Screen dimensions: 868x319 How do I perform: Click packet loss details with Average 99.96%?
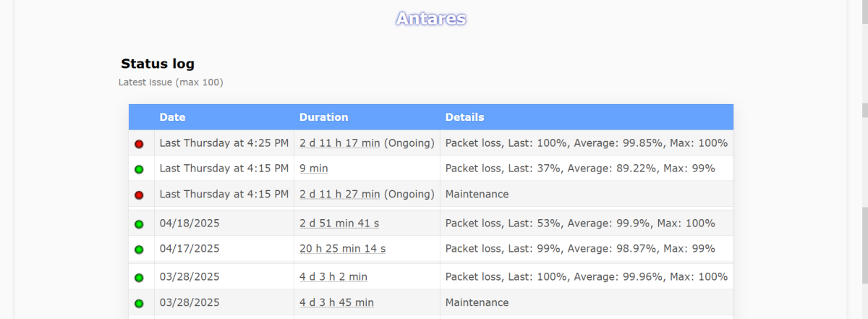(x=586, y=276)
